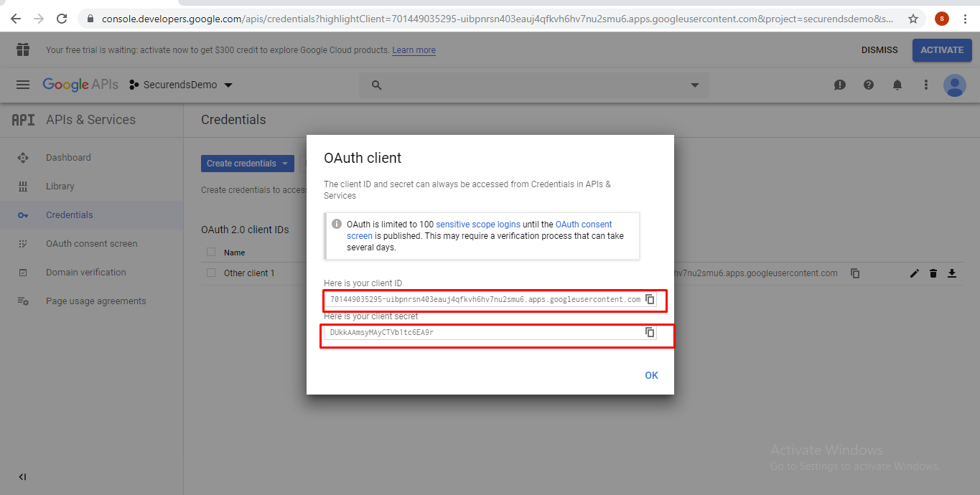
Task: Go to the Library section
Action: [x=60, y=186]
